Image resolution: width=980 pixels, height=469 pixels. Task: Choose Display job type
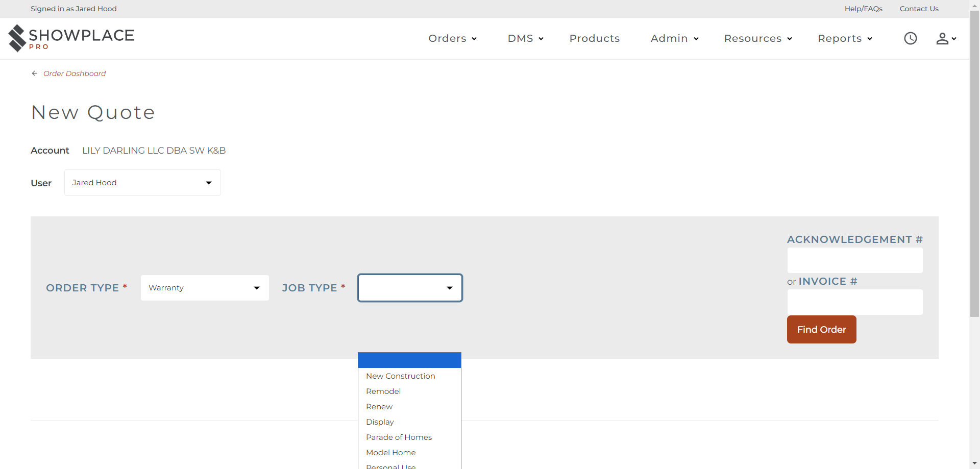tap(409, 422)
